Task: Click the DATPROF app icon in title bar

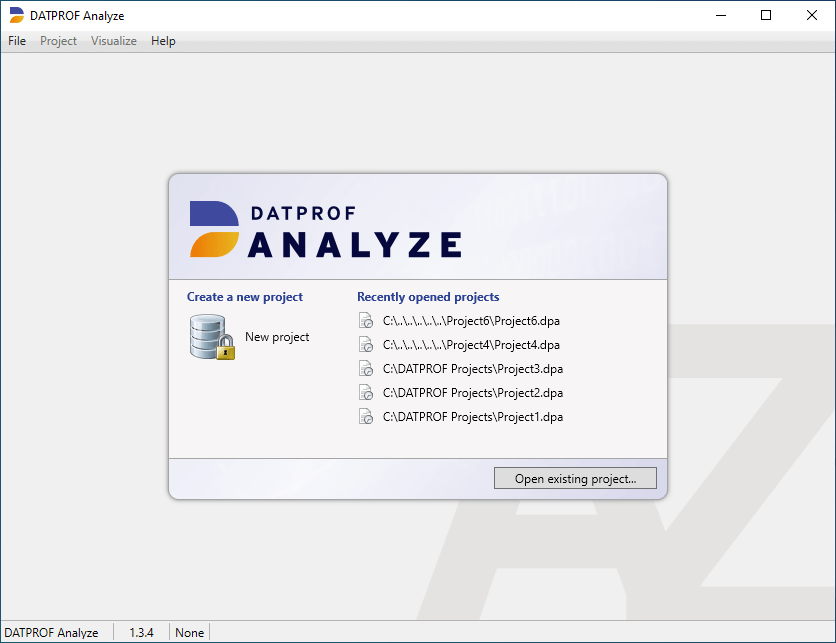Action: coord(16,15)
